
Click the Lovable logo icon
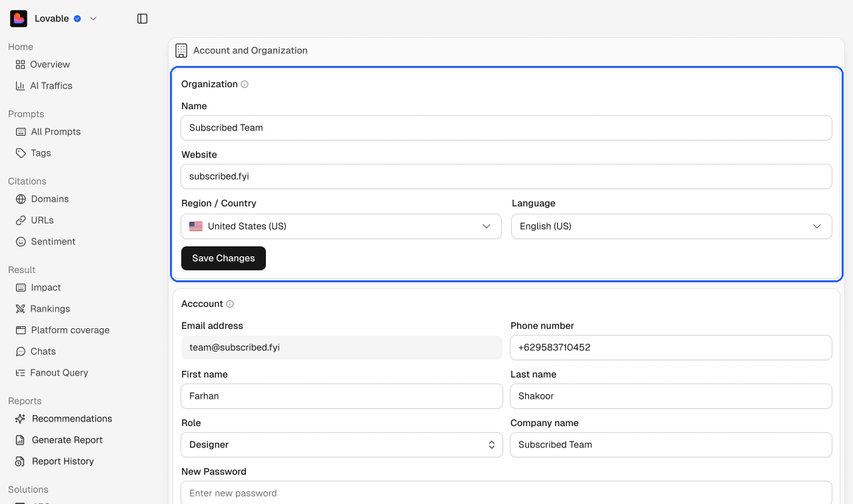pos(19,19)
